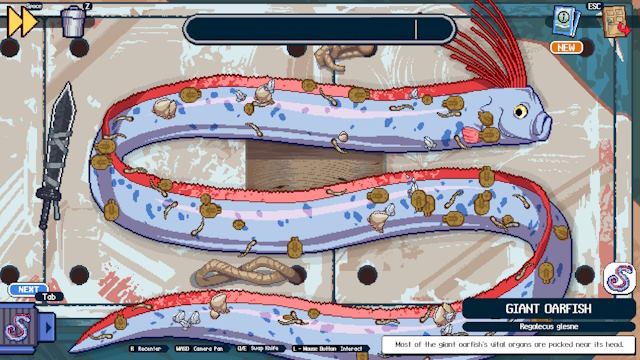Activate the yellow fast-forward arrows
The width and height of the screenshot is (640, 360).
tap(22, 22)
